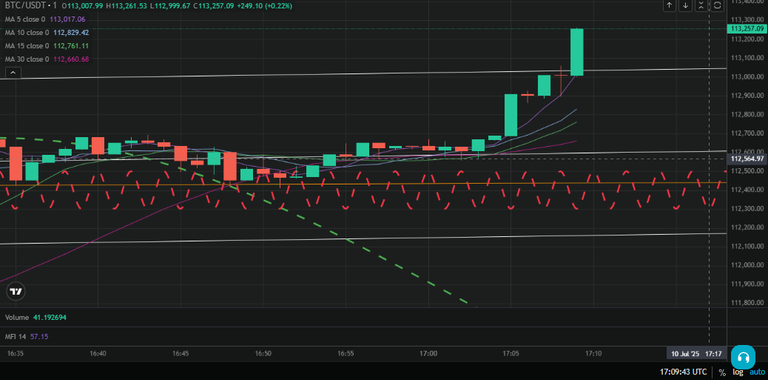768x380 pixels.
Task: Collapse the chart pane
Action: pyautogui.click(x=701, y=5)
